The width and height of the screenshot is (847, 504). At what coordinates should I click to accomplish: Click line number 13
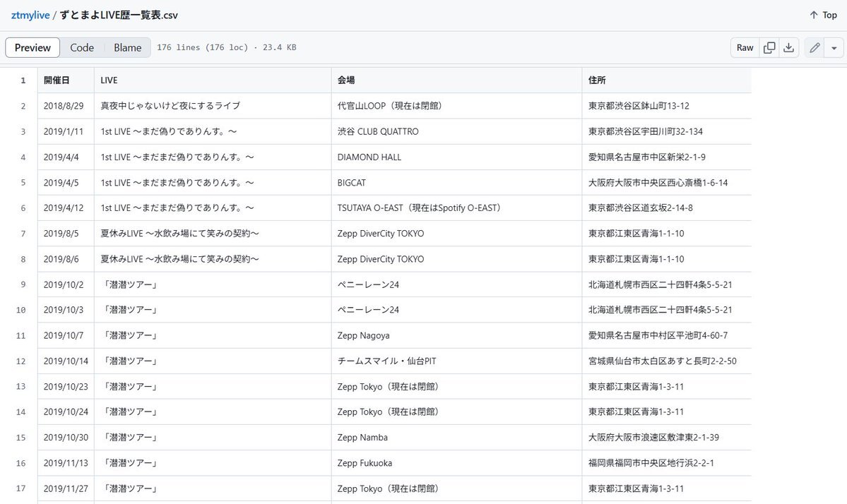tap(21, 386)
